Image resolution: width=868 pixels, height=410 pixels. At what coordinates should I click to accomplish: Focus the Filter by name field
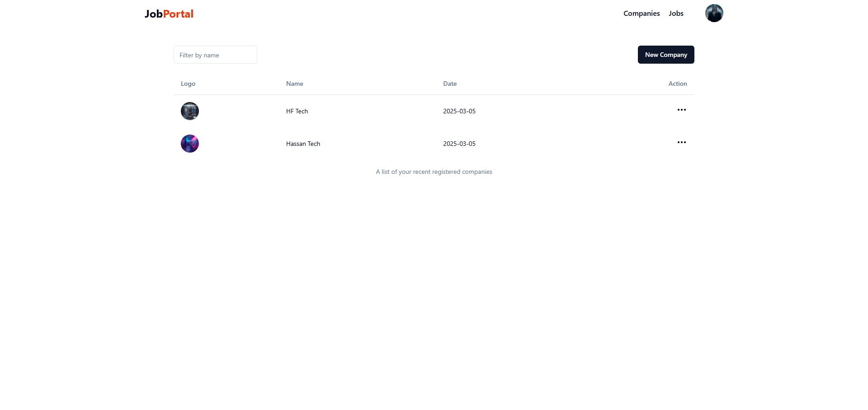215,55
